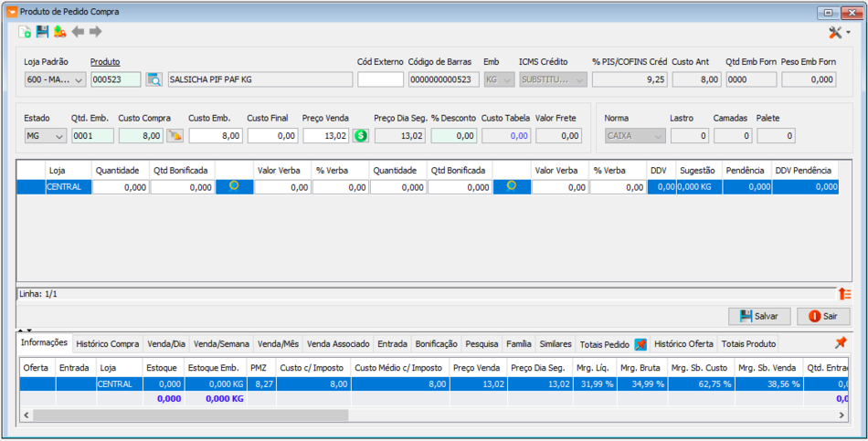
Task: Click the red sort arrow icon below grid
Action: [x=844, y=294]
